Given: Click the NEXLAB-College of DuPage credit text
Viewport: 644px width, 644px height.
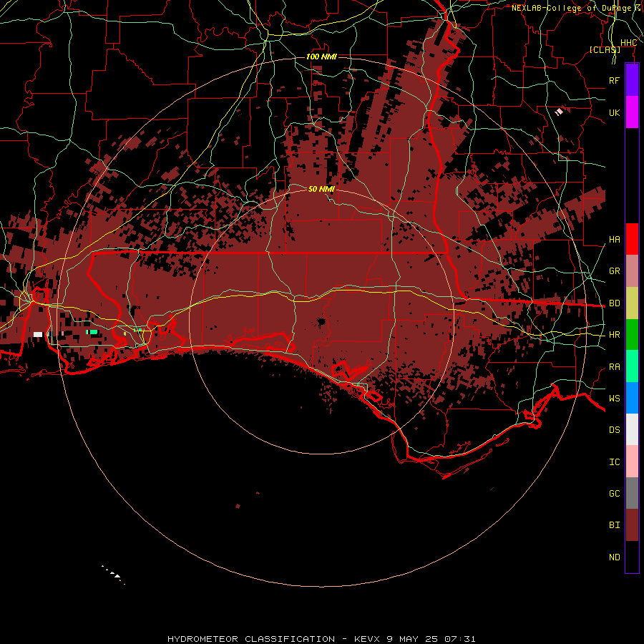Looking at the screenshot, I should 572,8.
